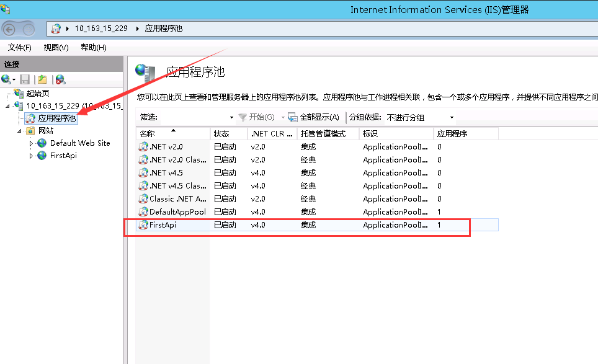Click the .NET v4.5 status cell

(225, 172)
